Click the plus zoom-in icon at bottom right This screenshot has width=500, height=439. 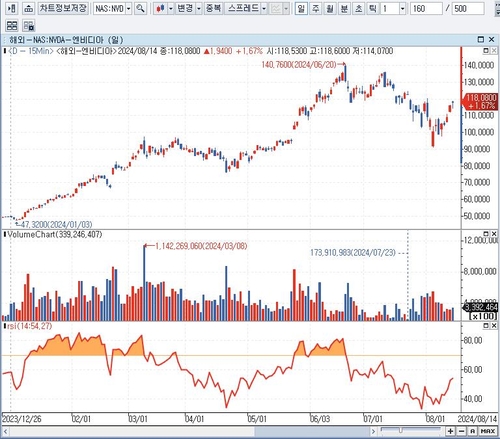451,431
